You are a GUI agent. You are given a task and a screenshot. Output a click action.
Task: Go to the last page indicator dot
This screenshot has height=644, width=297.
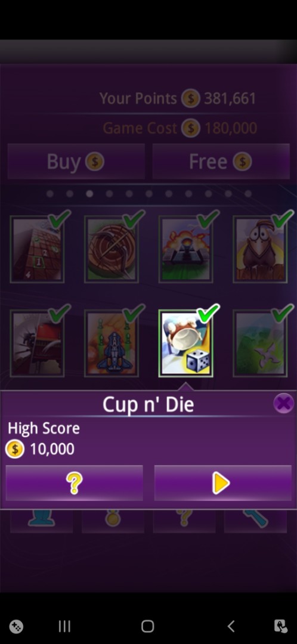pyautogui.click(x=248, y=193)
